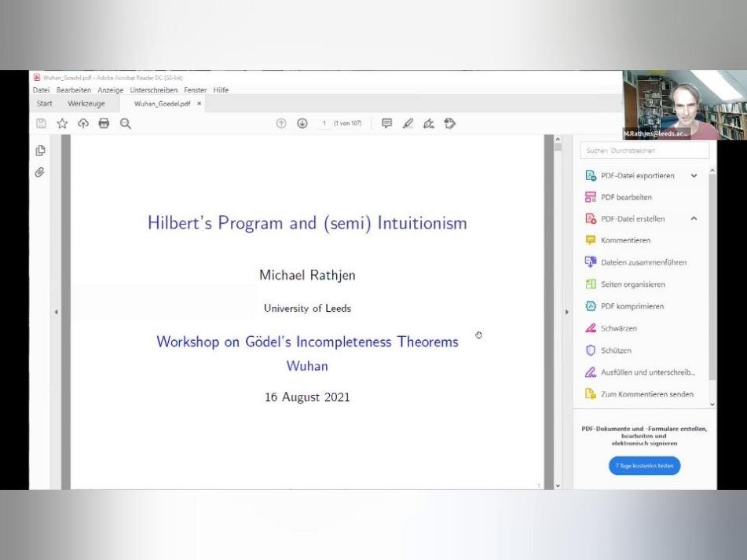This screenshot has width=747, height=560.
Task: Expand the left navigation pane arrow
Action: 56,312
